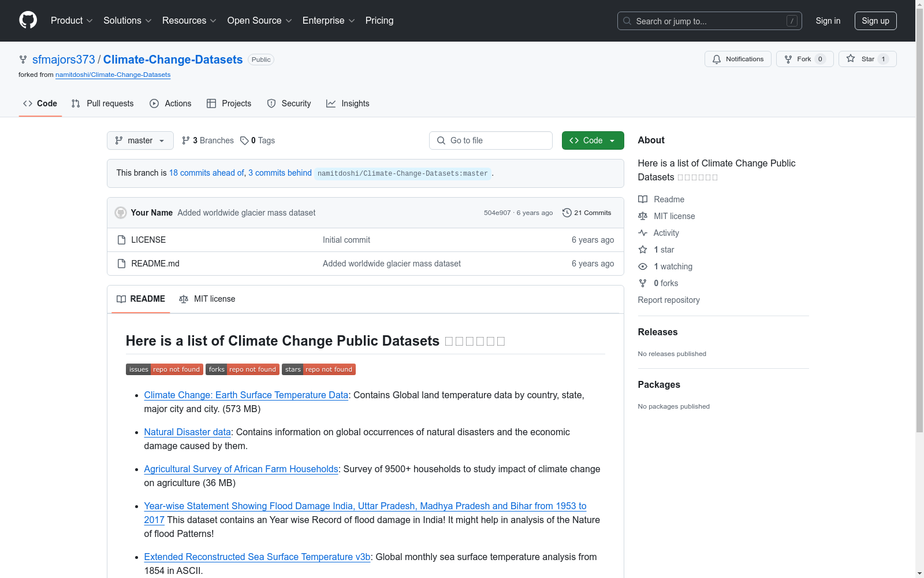Image resolution: width=924 pixels, height=578 pixels.
Task: Expand the Open Source menu
Action: pyautogui.click(x=260, y=21)
